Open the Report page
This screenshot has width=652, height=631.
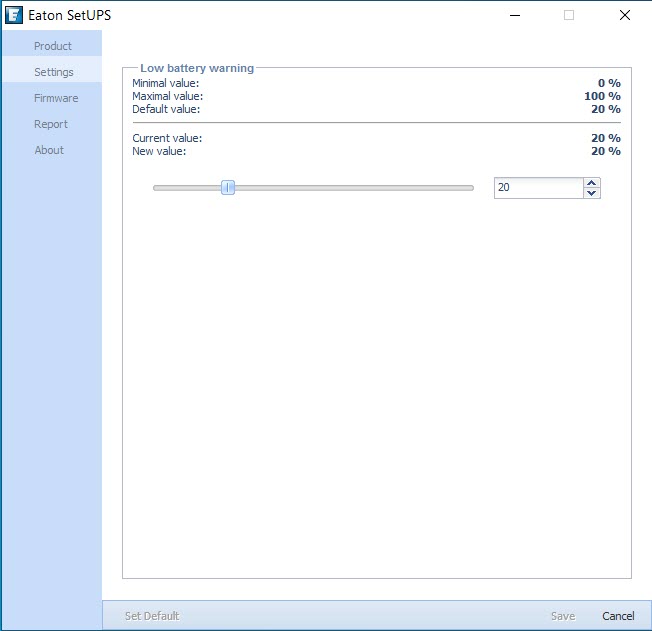click(50, 124)
